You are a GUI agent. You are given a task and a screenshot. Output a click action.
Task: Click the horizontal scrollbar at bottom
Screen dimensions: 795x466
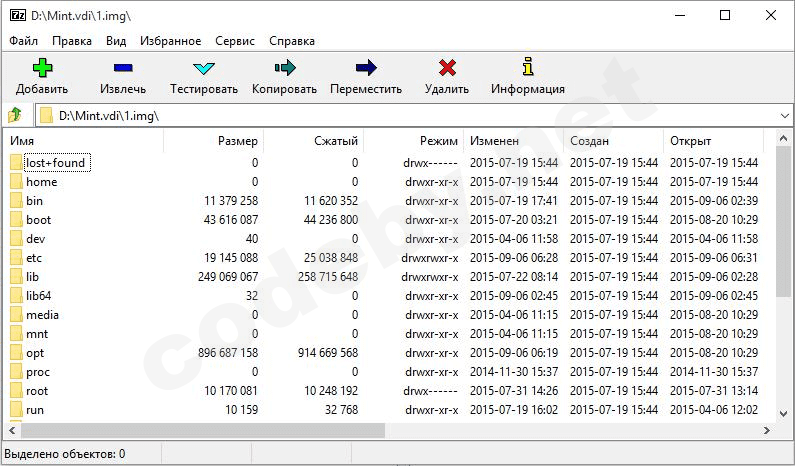200,430
